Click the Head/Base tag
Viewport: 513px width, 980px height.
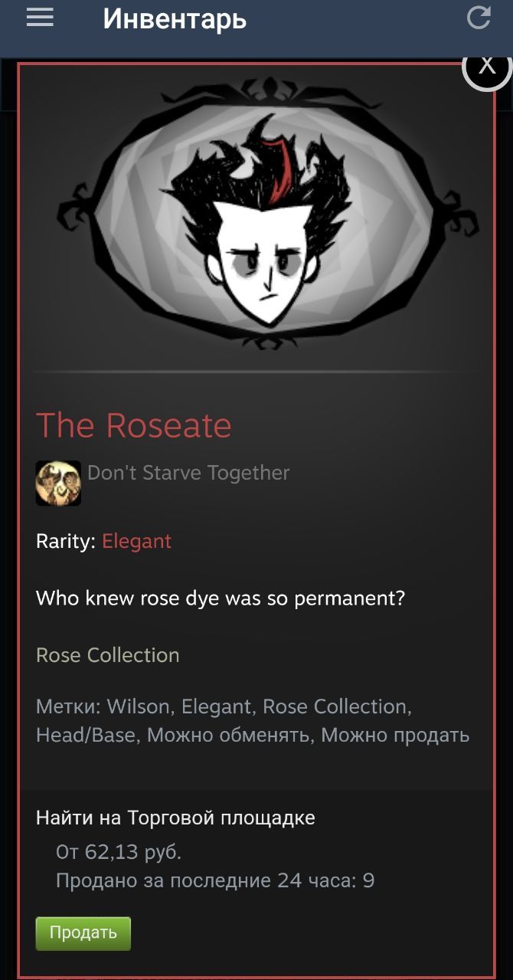click(x=86, y=736)
